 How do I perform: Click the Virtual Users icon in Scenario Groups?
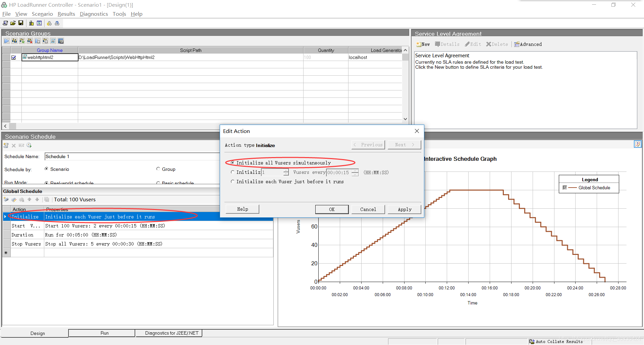pyautogui.click(x=14, y=41)
